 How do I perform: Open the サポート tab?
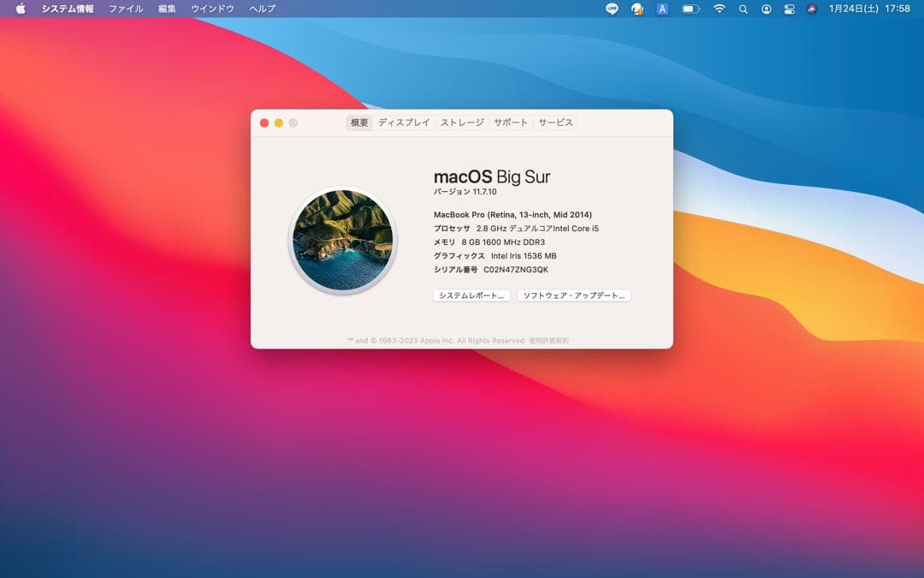(x=511, y=122)
